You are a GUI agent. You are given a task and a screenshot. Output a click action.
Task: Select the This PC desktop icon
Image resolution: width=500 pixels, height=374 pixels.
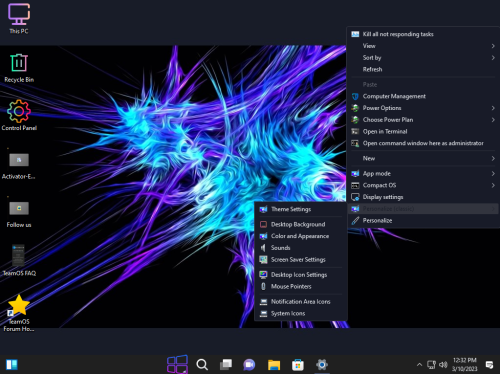pos(19,19)
